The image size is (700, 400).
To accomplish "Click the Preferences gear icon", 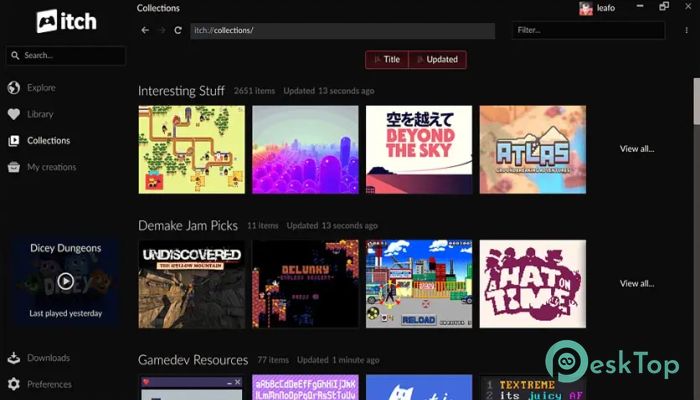I will (x=14, y=384).
